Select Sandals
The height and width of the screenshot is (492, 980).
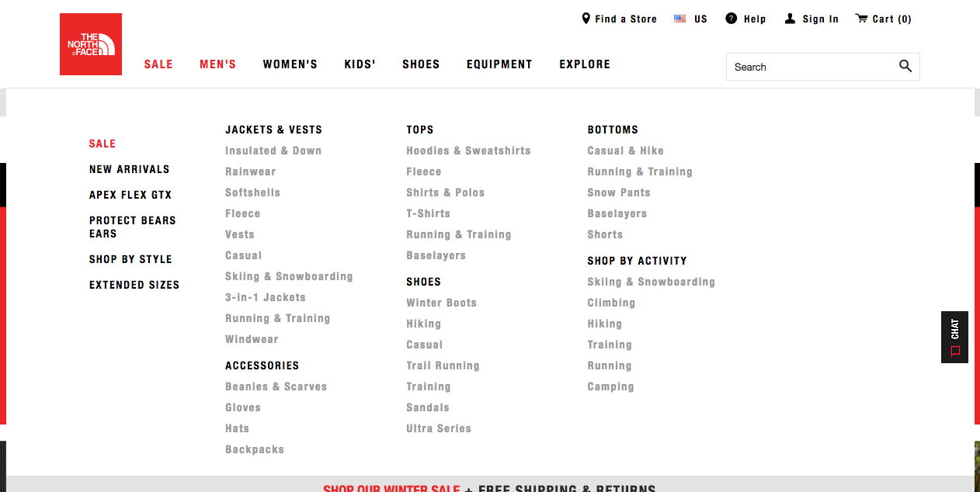coord(428,407)
